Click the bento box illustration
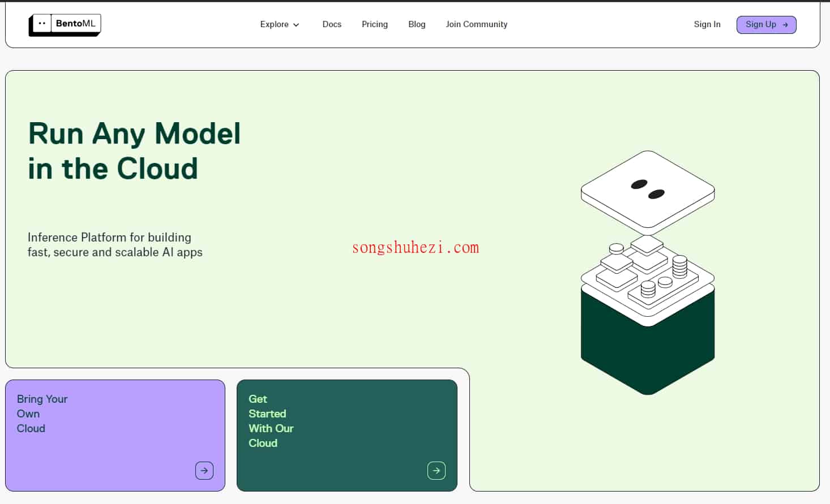Image resolution: width=830 pixels, height=504 pixels. 648,273
